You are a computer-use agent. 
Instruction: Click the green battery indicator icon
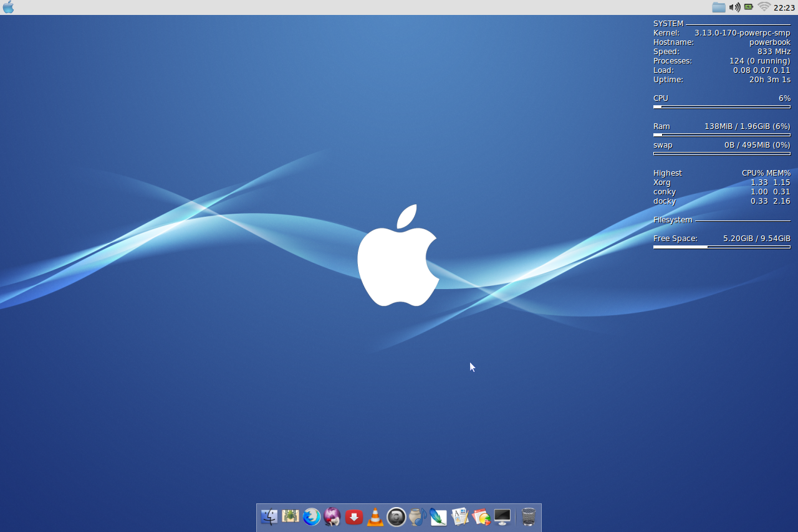point(749,7)
